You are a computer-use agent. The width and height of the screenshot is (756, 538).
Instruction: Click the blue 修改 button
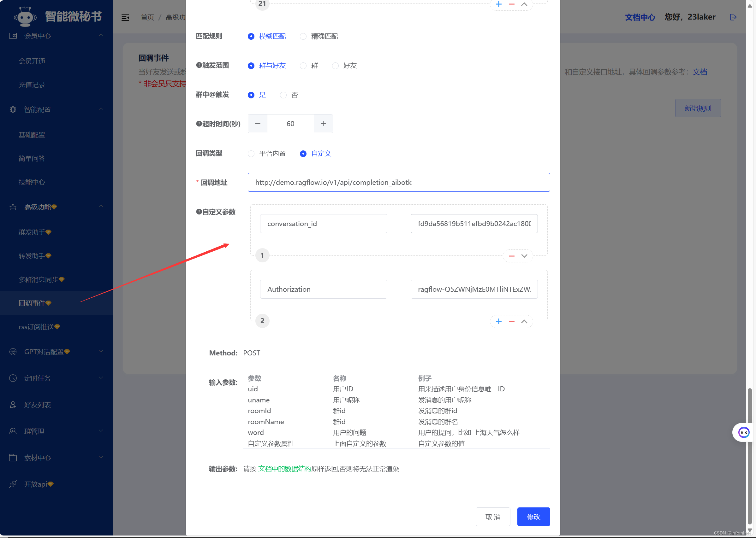click(533, 517)
